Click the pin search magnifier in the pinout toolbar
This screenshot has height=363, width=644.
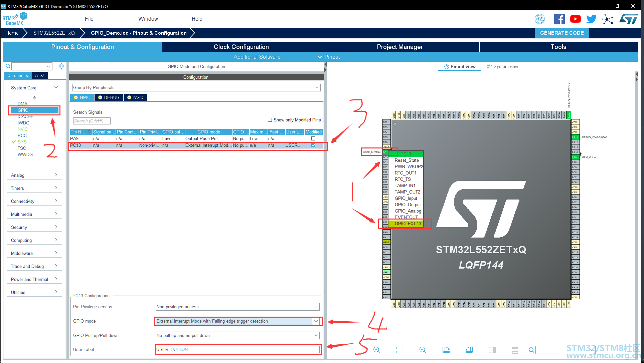pyautogui.click(x=531, y=350)
